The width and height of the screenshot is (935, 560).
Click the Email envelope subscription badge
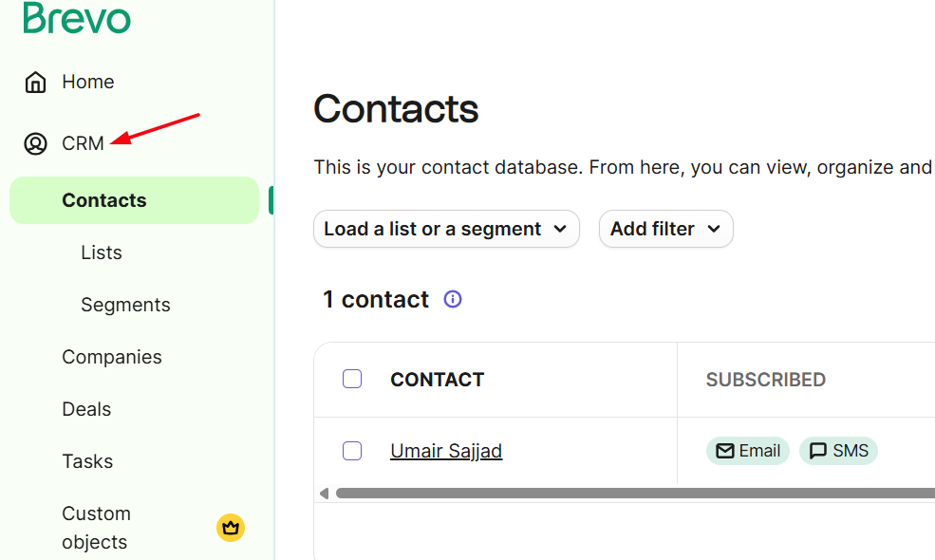[x=748, y=451]
